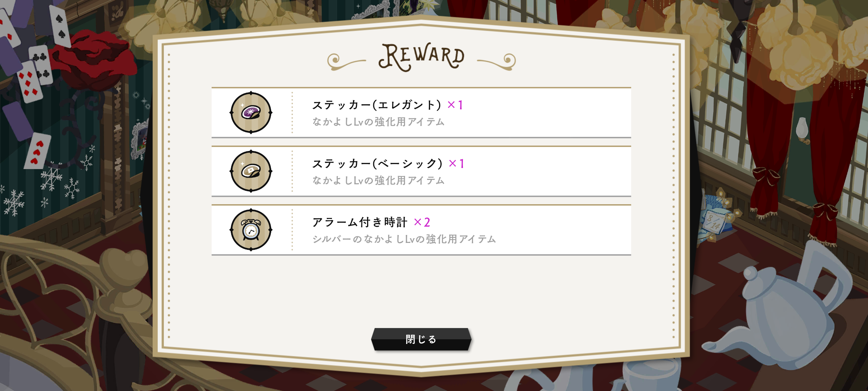Select the ステッカー(エレガント) item name
The height and width of the screenshot is (391, 868).
(x=376, y=105)
